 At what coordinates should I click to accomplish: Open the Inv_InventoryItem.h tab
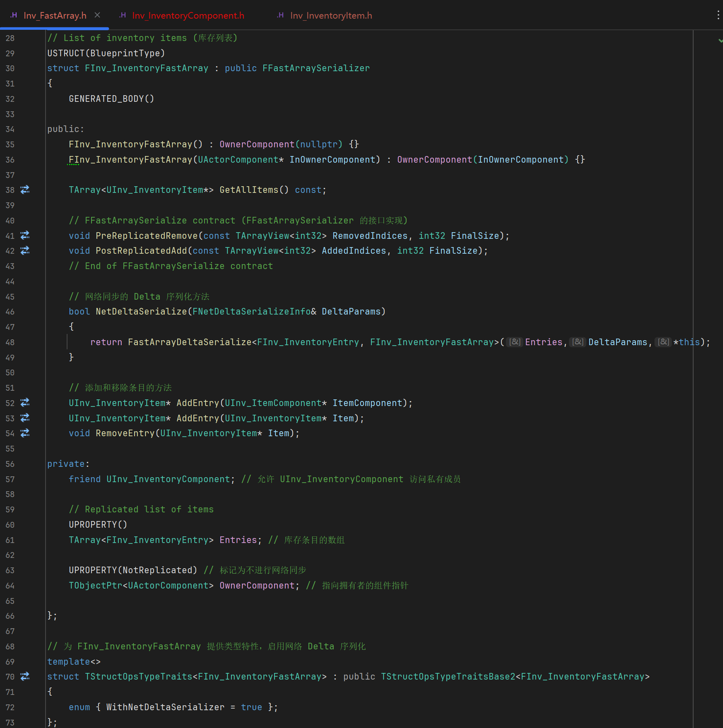tap(331, 15)
